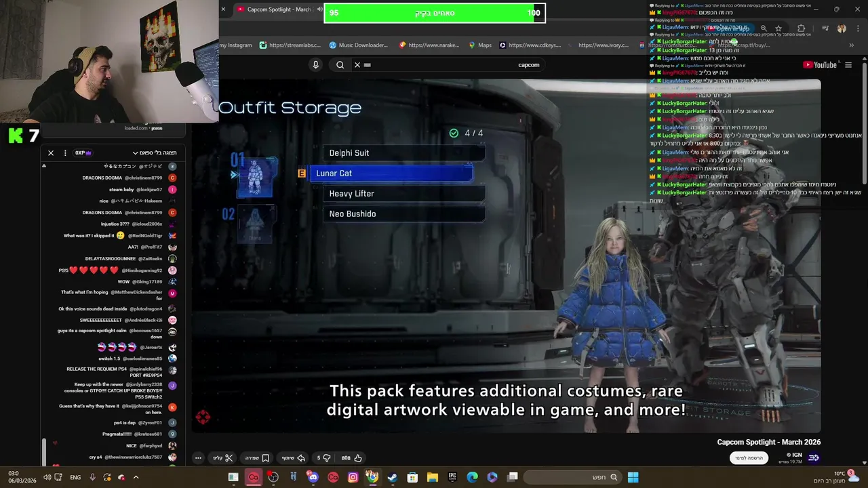The height and width of the screenshot is (488, 868).
Task: Click the zoom magnifier icon in address bar
Action: pyautogui.click(x=764, y=28)
